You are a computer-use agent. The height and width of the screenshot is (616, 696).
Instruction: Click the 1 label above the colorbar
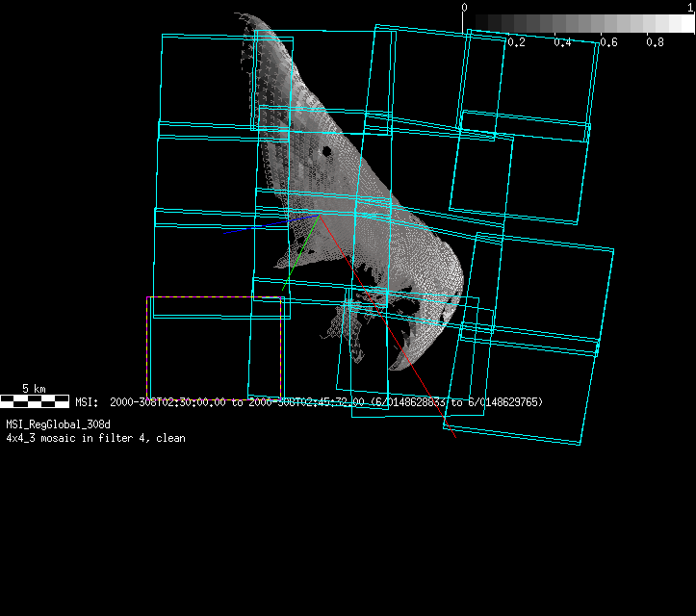click(x=691, y=8)
